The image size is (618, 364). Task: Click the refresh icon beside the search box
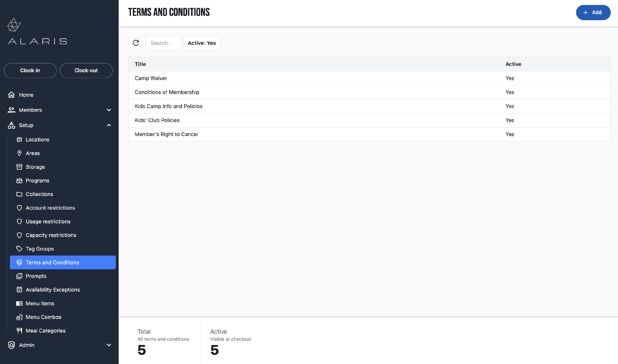(x=136, y=43)
